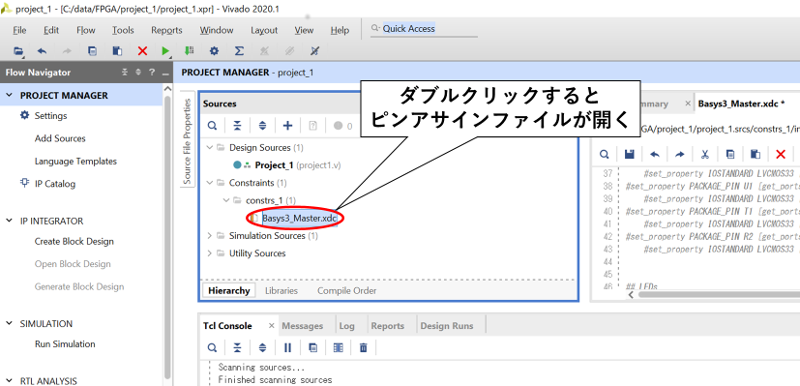Screen dimensions: 800x386
Task: Undo arrow in xdc editor toolbar
Action: [x=655, y=154]
